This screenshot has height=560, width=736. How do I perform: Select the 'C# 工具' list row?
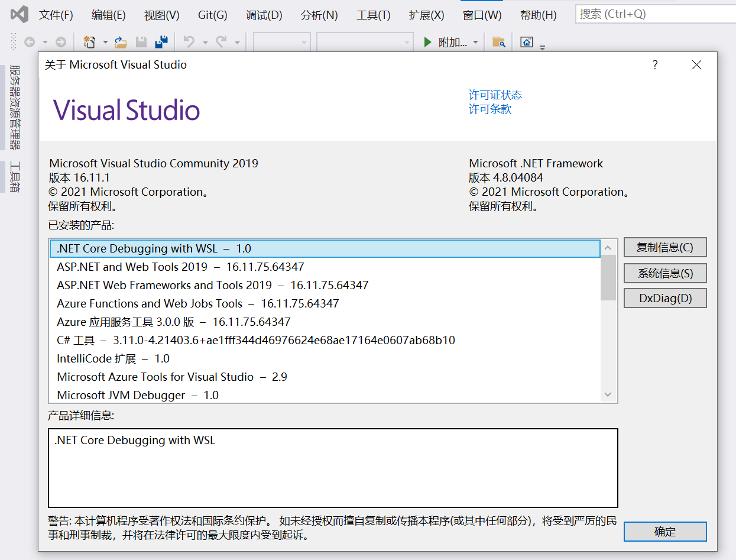click(x=325, y=340)
